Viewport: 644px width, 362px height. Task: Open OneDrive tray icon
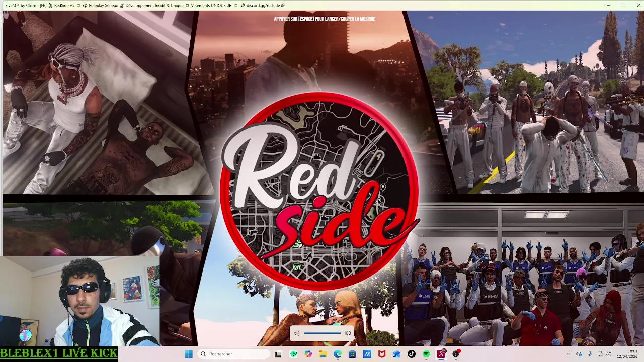[579, 354]
